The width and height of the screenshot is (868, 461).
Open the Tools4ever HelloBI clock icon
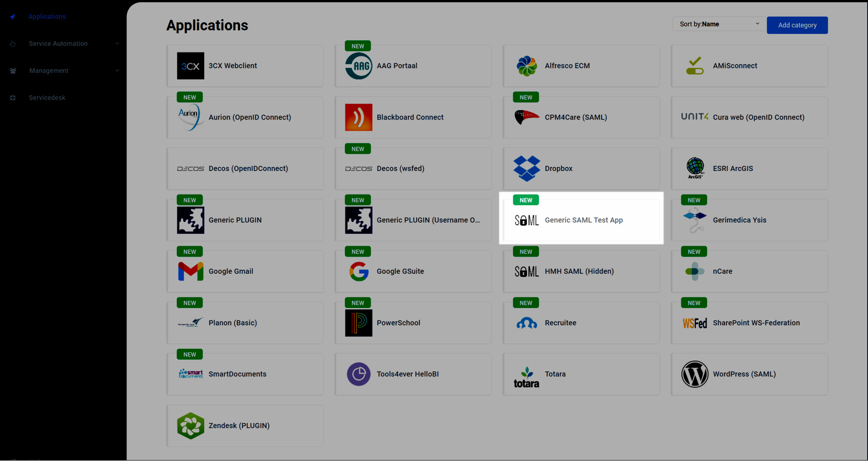359,374
